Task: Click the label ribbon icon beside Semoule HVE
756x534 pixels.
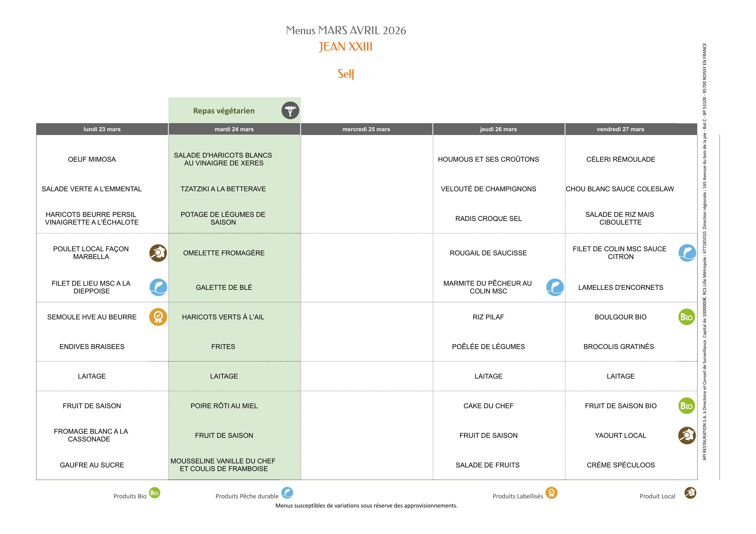Action: click(158, 317)
